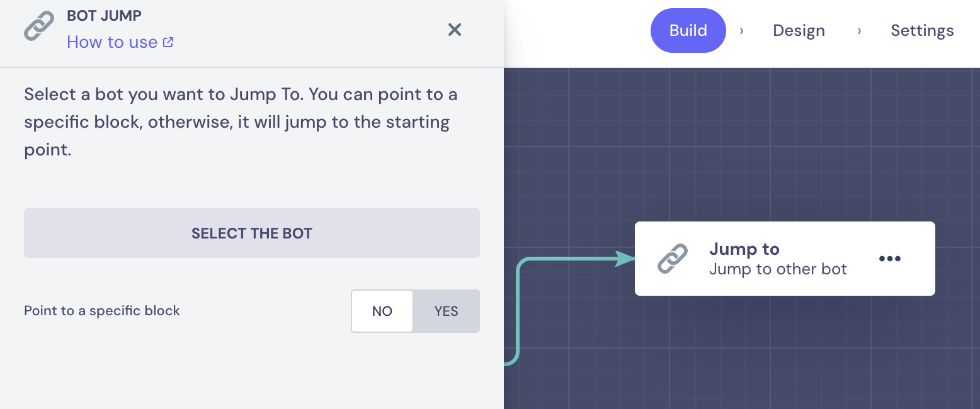Open the SELECT THE BOT selector
The height and width of the screenshot is (409, 980).
coord(252,233)
